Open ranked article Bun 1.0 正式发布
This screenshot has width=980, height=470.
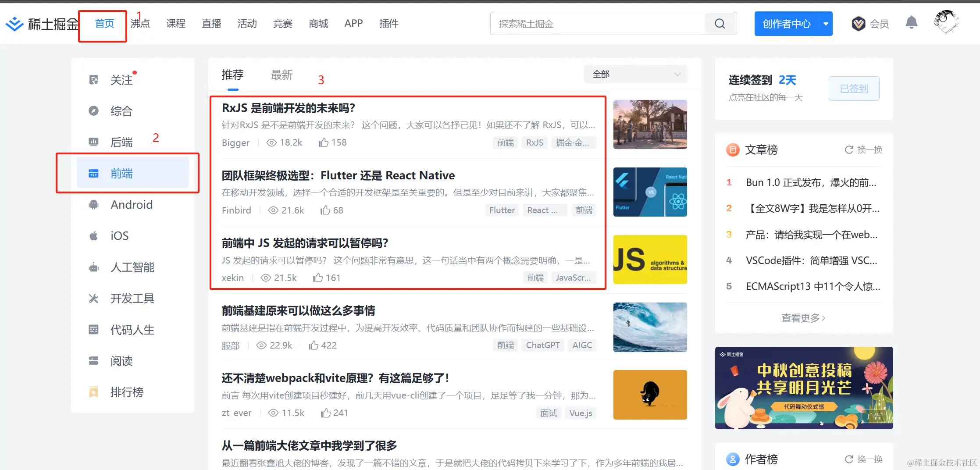point(811,182)
